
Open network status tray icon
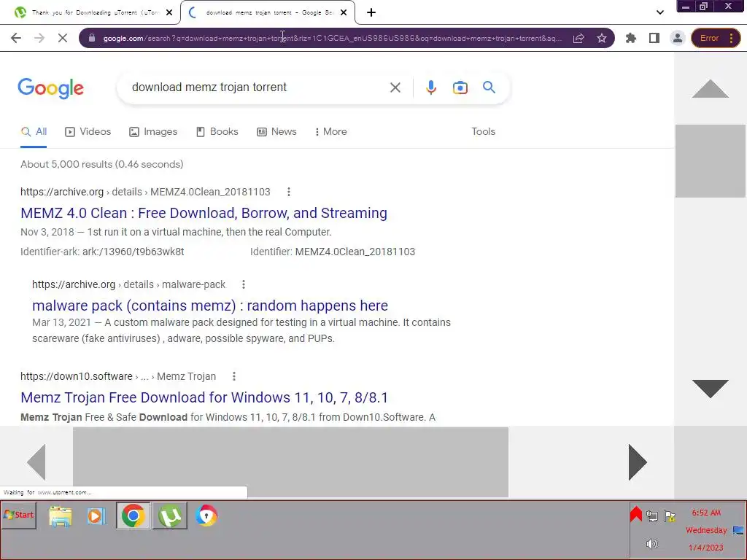click(652, 516)
